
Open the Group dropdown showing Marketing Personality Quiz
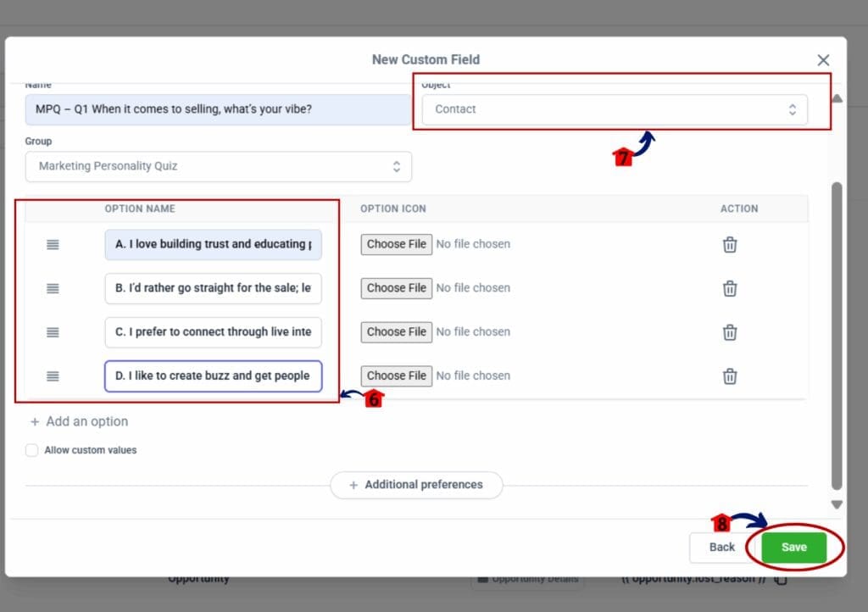(x=218, y=166)
